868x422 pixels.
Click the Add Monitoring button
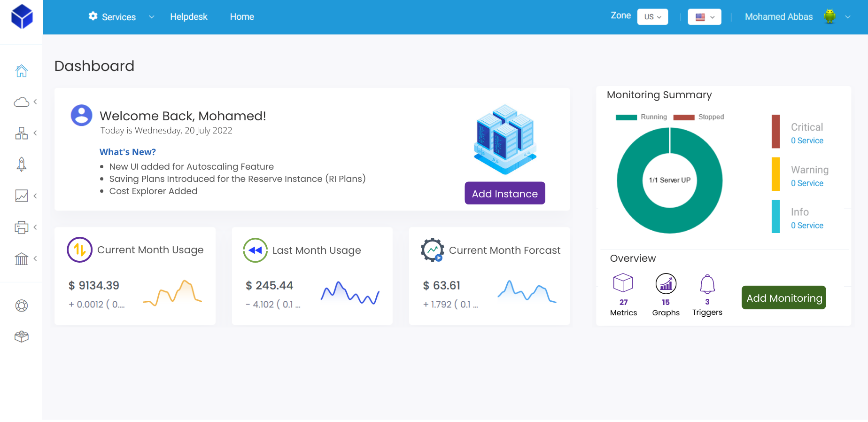(784, 297)
